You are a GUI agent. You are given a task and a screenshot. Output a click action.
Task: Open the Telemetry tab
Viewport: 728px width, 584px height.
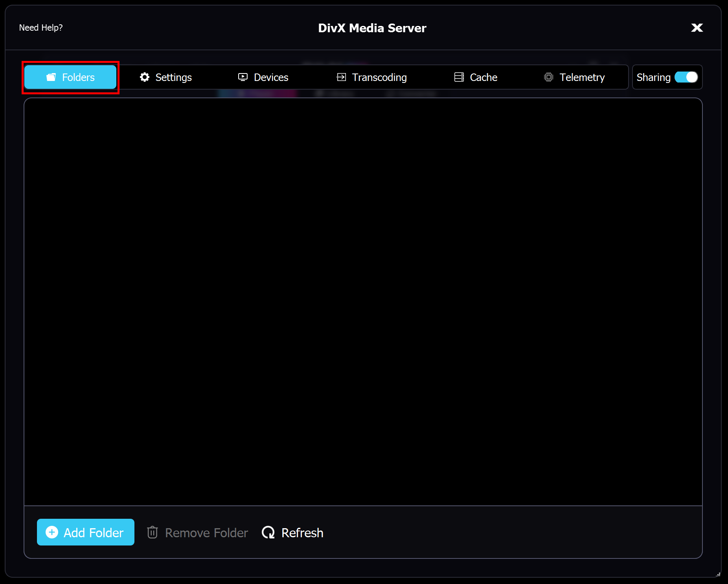click(x=574, y=77)
